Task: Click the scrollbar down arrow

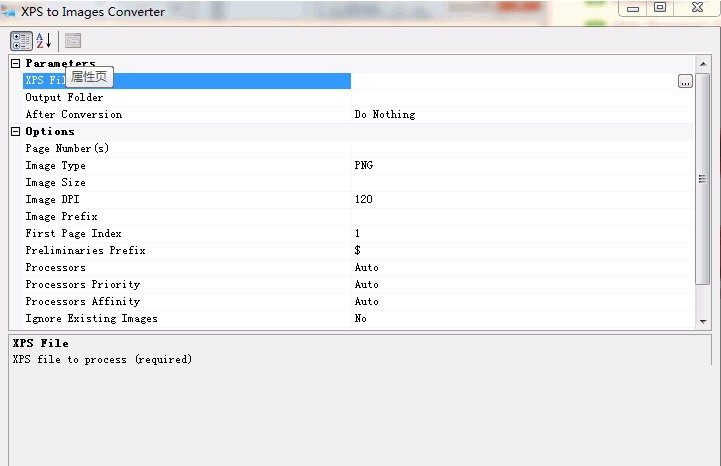Action: [x=702, y=320]
